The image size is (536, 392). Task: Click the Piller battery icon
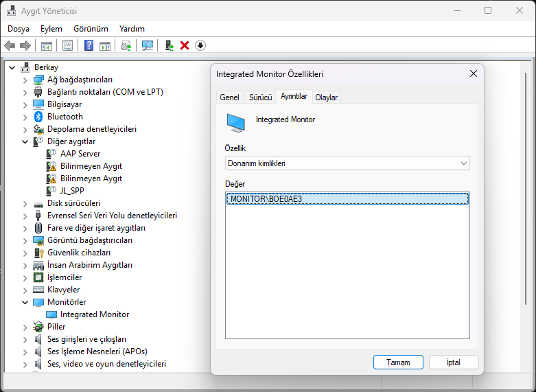click(x=38, y=327)
